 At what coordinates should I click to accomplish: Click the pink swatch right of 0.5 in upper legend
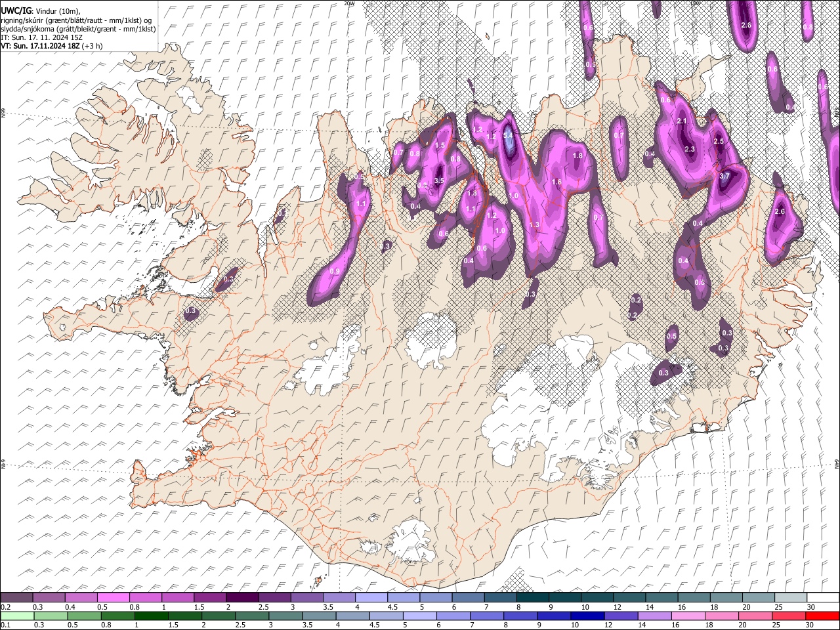(113, 598)
